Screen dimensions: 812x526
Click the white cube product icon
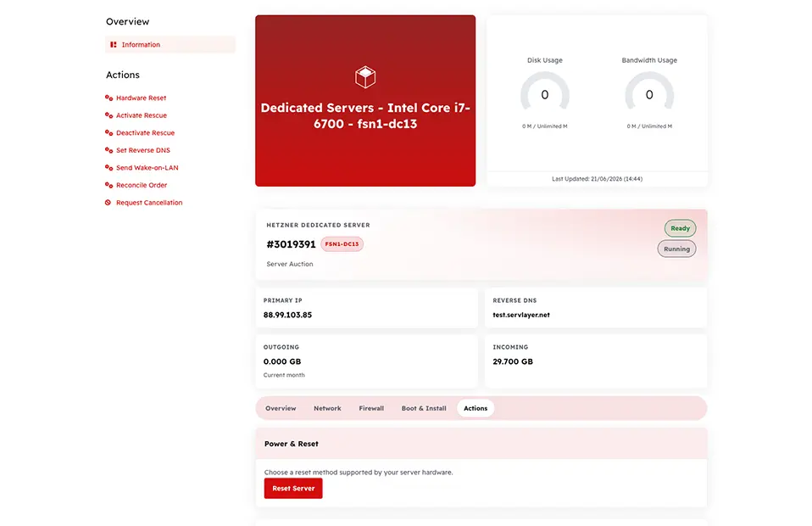click(x=365, y=77)
